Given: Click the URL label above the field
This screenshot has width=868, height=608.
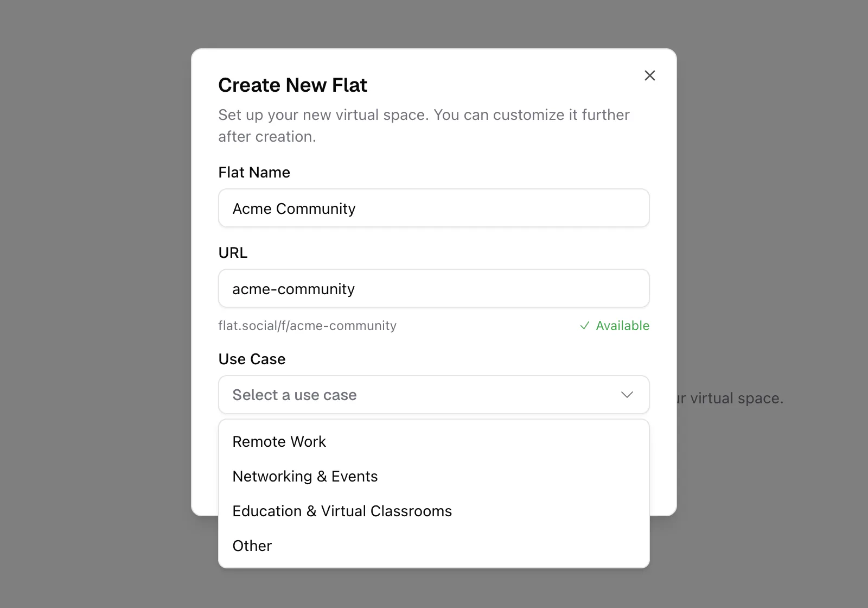Looking at the screenshot, I should 233,253.
